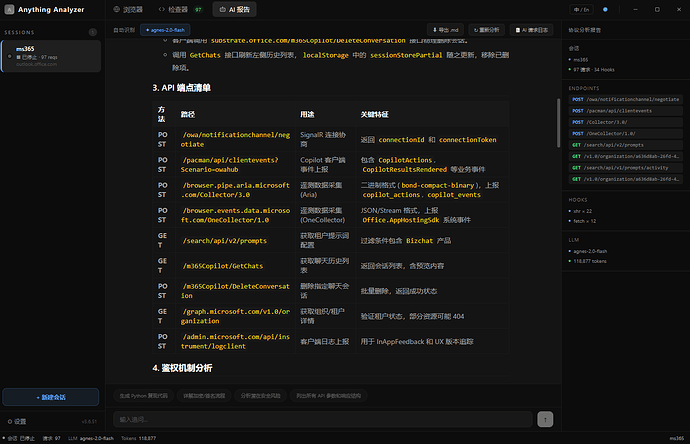Click the ms365 entry under 会话 panel

580,59
